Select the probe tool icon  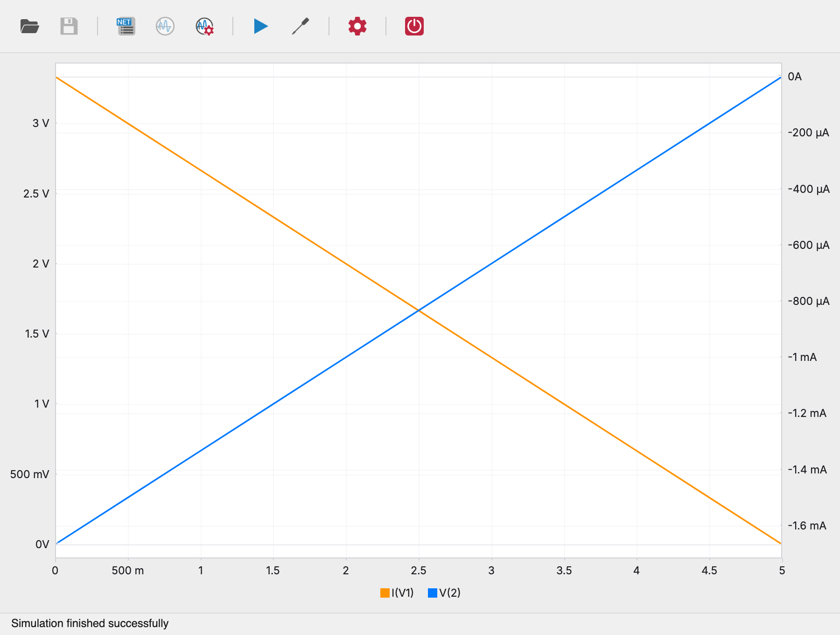click(x=301, y=26)
